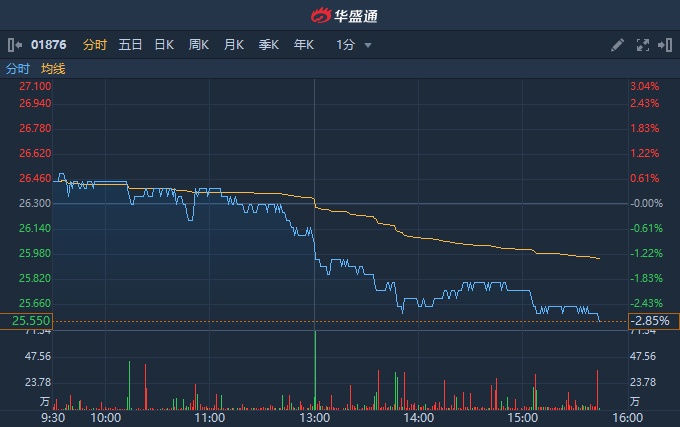
Task: Click the left 23.78 volume axis label
Action: tap(38, 382)
